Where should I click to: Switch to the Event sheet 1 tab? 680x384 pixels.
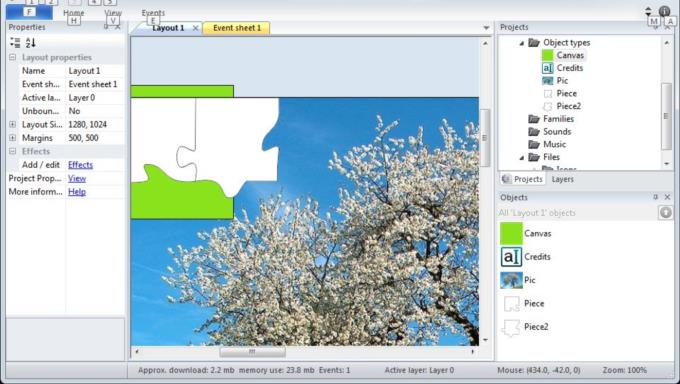(237, 28)
